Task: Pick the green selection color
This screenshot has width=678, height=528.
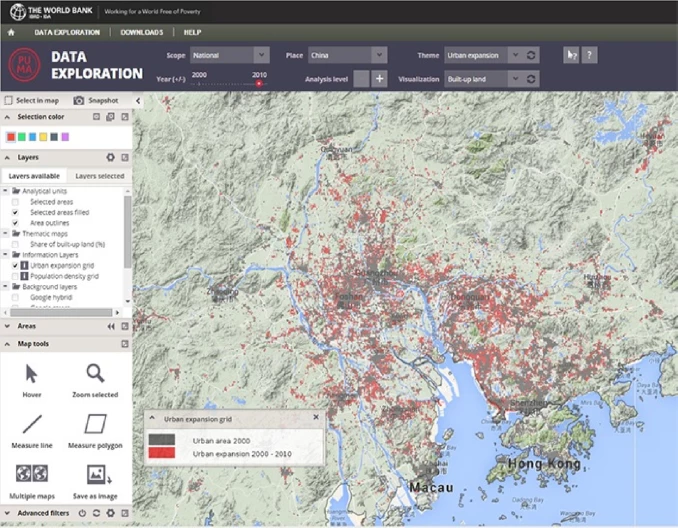Action: point(22,137)
